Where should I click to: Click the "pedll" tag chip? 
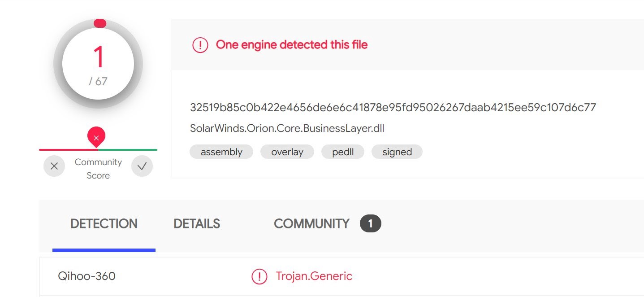click(x=343, y=152)
